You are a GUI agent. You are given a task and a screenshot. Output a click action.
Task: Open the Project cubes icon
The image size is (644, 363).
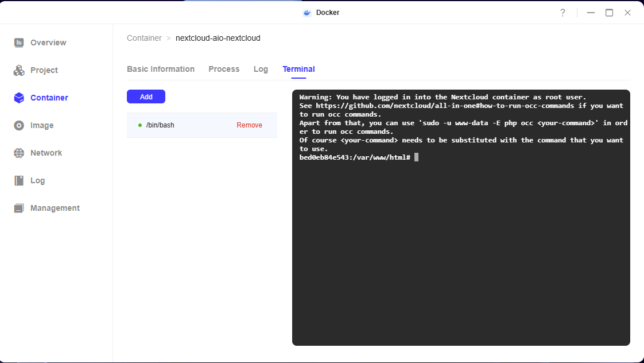tap(19, 70)
